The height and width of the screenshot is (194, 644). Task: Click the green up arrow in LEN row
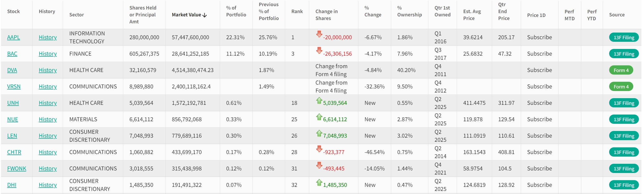[319, 133]
